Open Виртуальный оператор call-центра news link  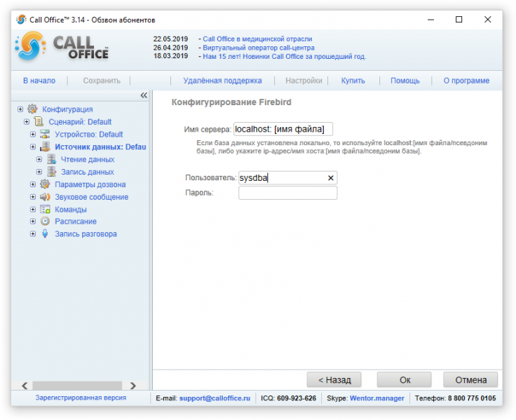[259, 48]
